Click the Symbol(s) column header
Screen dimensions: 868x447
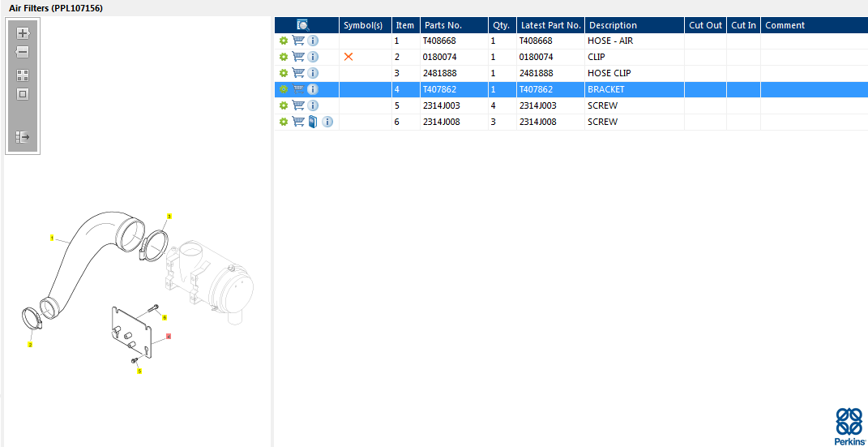pos(366,25)
